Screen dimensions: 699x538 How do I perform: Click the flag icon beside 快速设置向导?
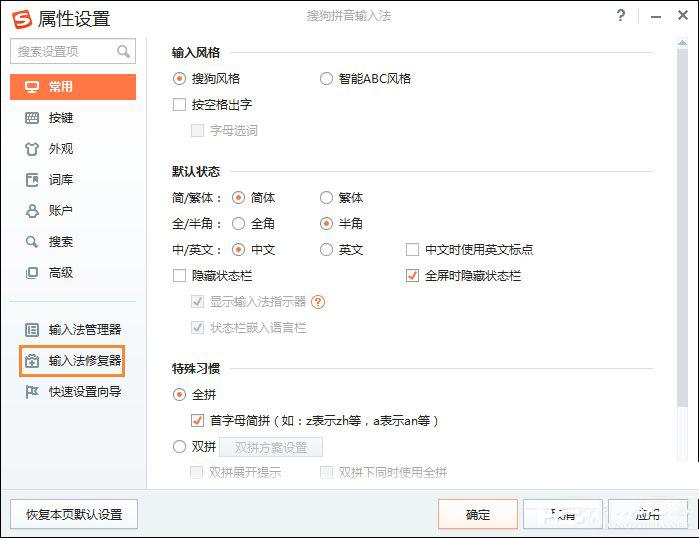click(32, 392)
